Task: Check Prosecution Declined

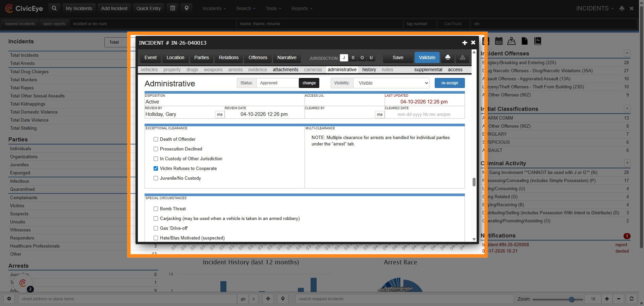Action: click(x=156, y=149)
